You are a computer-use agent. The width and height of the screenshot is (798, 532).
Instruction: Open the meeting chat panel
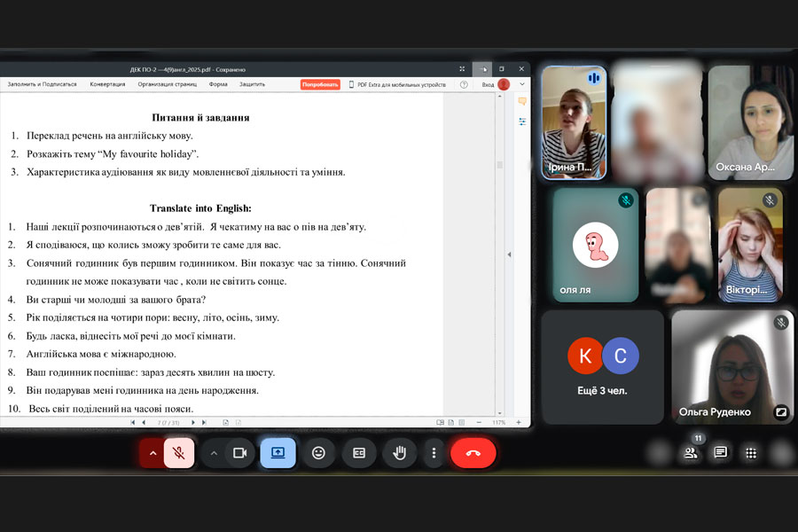[x=721, y=452]
